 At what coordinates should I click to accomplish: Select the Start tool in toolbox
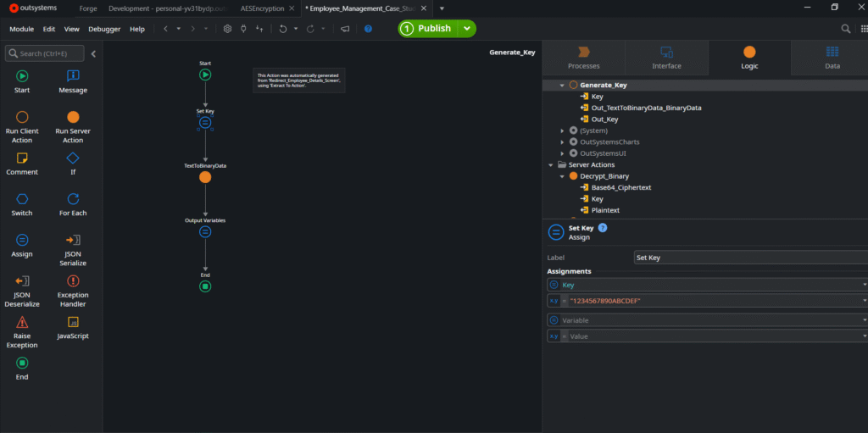click(x=22, y=81)
